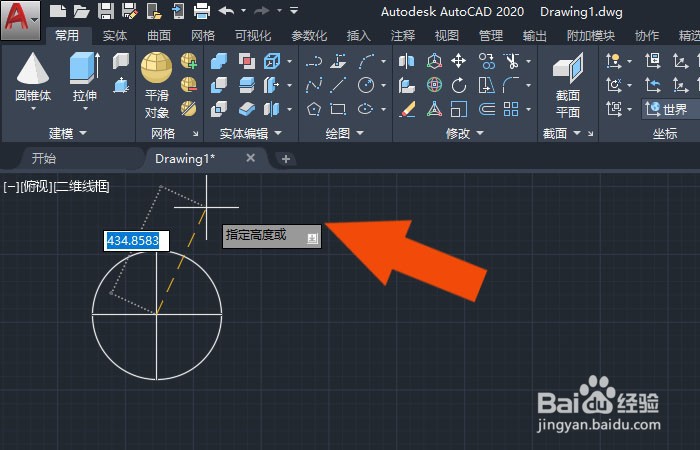
Task: Open the Array tool options dropdown arrow
Action: click(529, 108)
